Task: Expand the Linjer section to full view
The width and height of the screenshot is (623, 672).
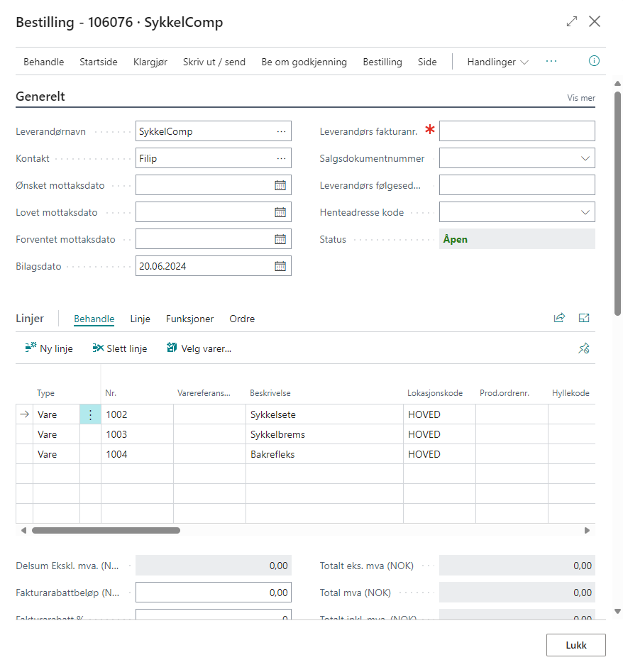Action: click(x=584, y=318)
